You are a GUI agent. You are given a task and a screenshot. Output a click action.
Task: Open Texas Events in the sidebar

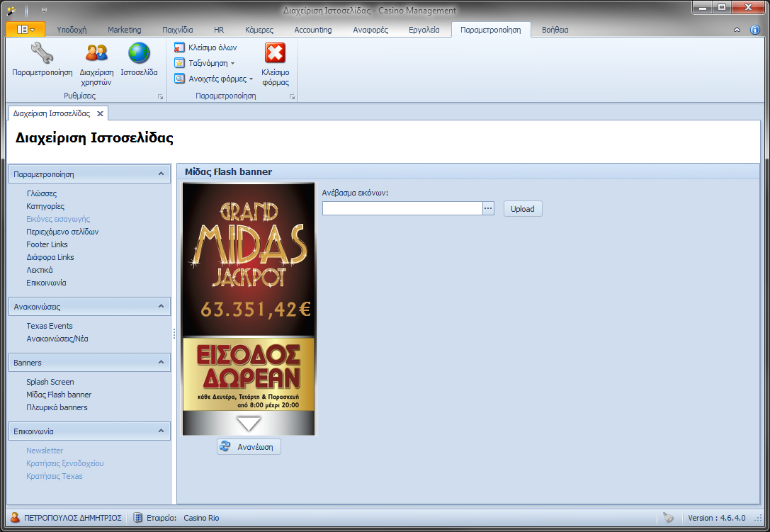point(50,326)
